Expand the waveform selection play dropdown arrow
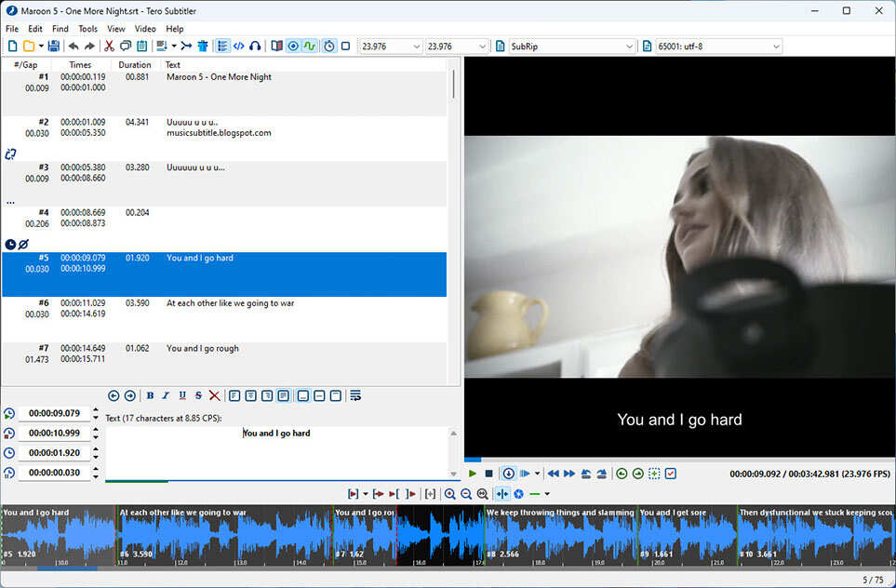 click(366, 494)
